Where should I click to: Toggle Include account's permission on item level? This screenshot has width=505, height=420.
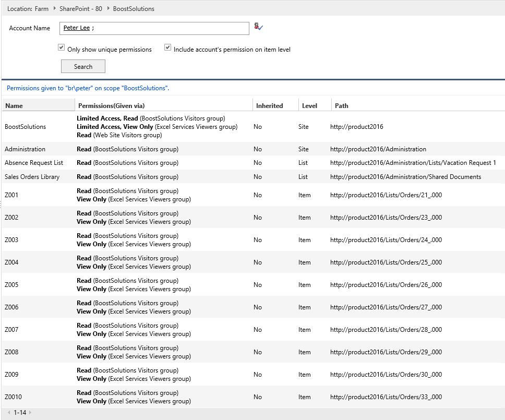[167, 48]
